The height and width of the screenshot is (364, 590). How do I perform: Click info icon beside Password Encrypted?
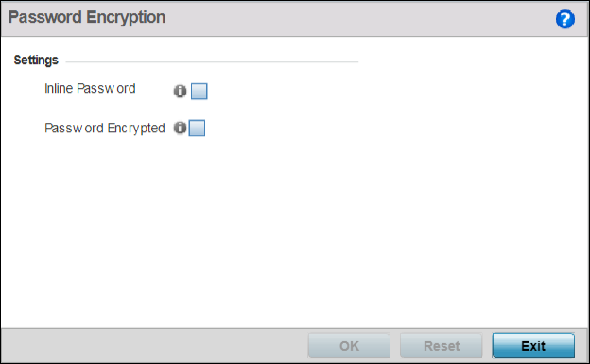(180, 128)
